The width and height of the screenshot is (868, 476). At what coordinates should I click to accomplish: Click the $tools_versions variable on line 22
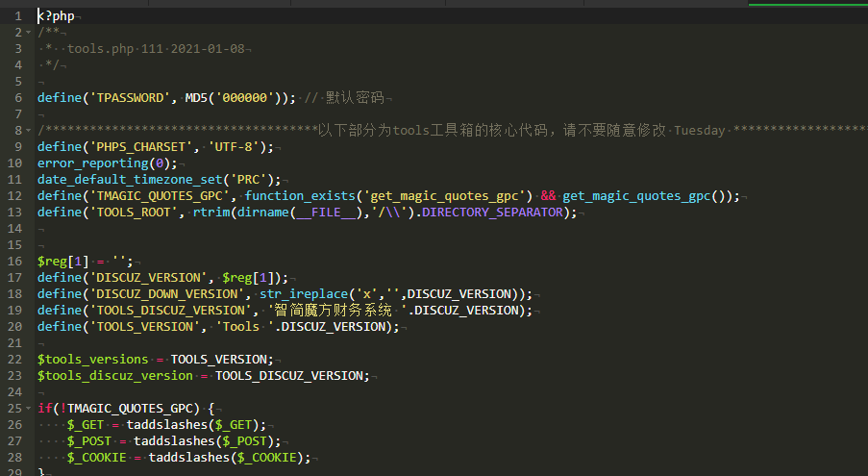[93, 360]
